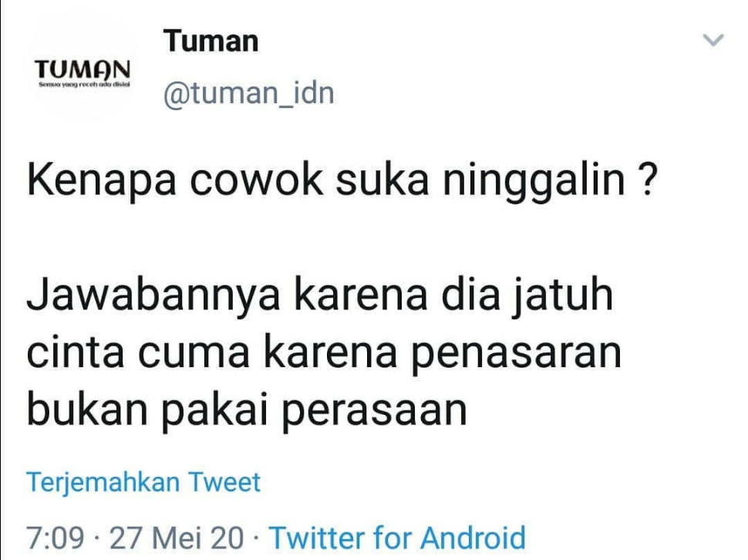Viewport: 748px width, 560px height.
Task: Tap the line 'cinta cuma karena penasaran'
Action: tap(324, 353)
